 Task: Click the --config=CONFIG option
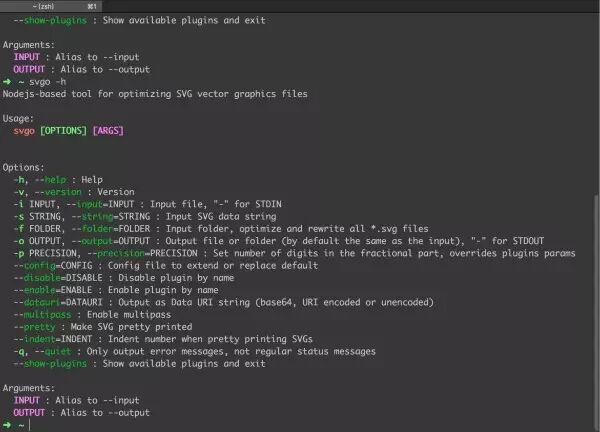pyautogui.click(x=53, y=266)
